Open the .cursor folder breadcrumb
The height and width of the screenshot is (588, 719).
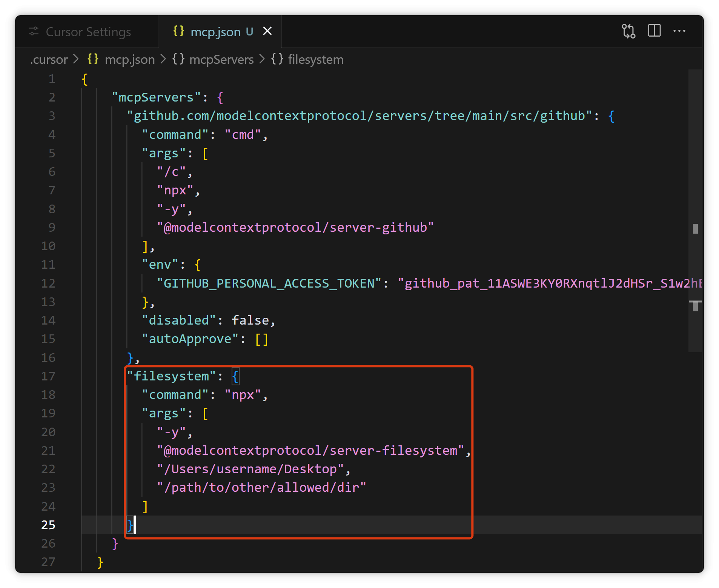click(x=49, y=60)
